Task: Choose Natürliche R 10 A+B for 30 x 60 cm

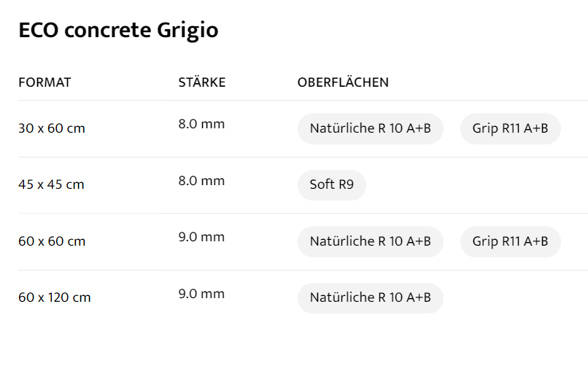Action: [370, 129]
